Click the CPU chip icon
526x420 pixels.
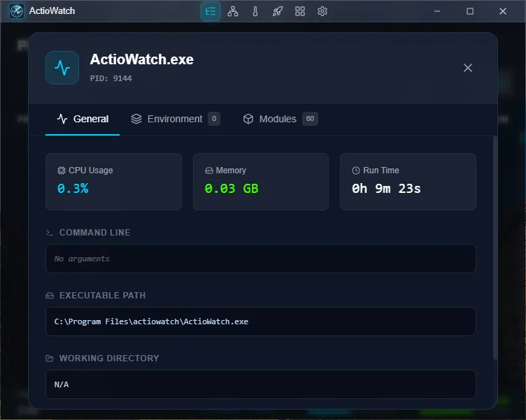click(61, 171)
